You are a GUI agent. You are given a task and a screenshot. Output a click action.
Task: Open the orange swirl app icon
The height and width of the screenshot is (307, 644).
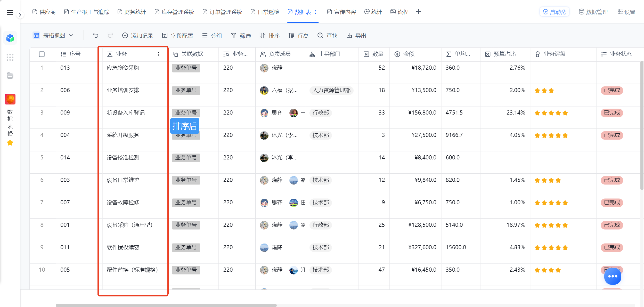coord(10,99)
